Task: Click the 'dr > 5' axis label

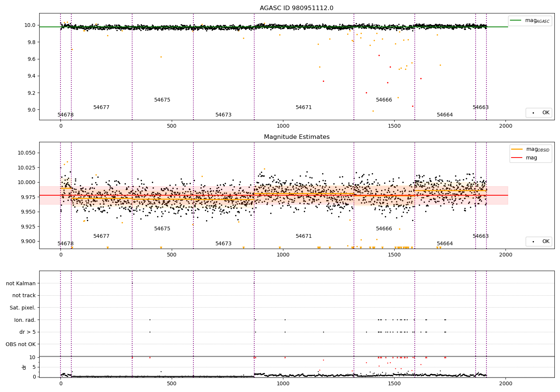Action: [x=28, y=332]
